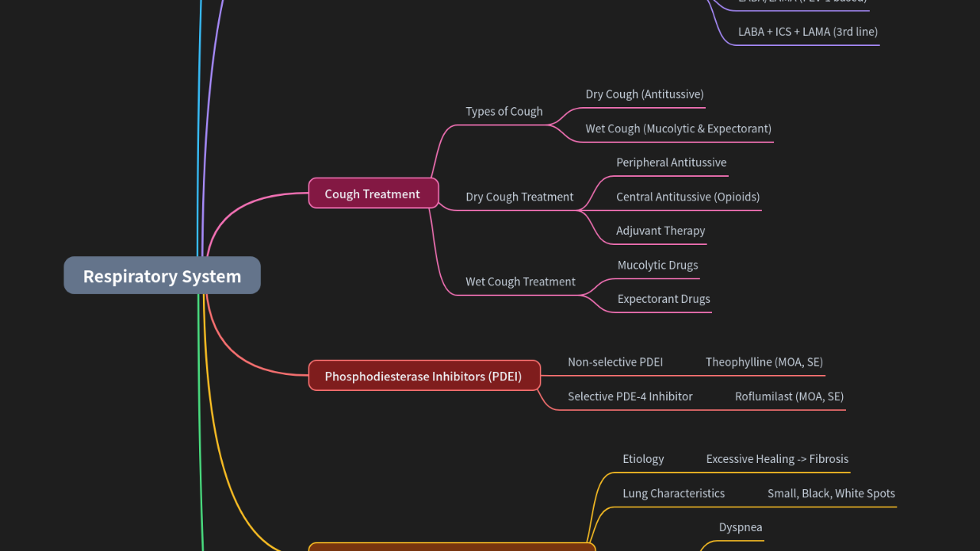The image size is (980, 551).
Task: Select the Mucolytic Drugs node
Action: 658,265
